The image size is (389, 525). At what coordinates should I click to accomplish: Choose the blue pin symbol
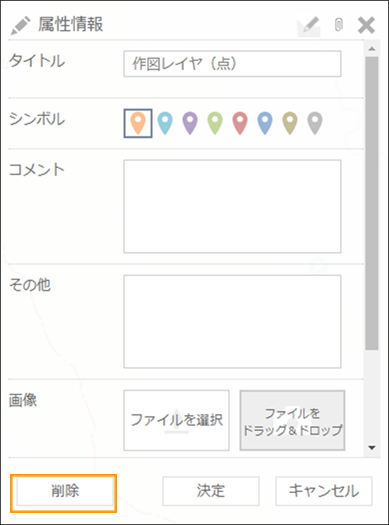[x=265, y=123]
